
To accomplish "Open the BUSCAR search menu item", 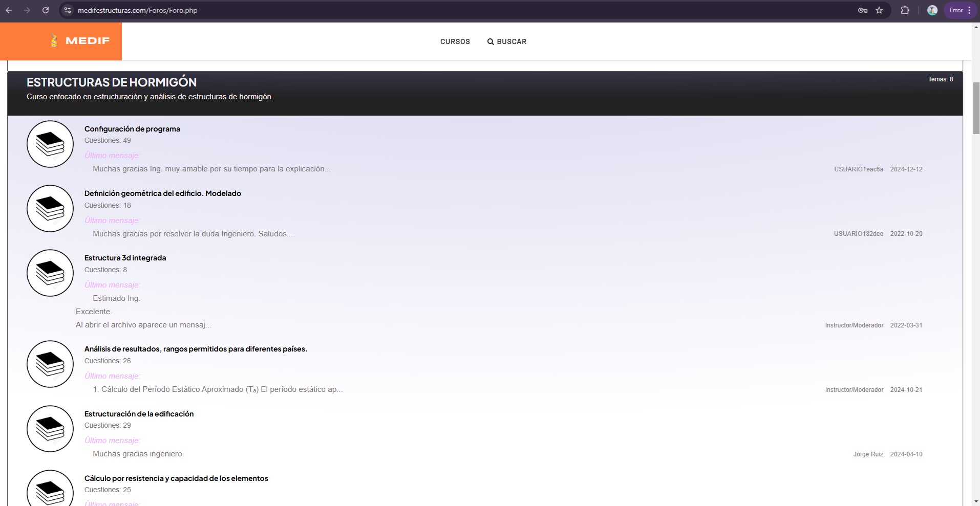I will (507, 41).
